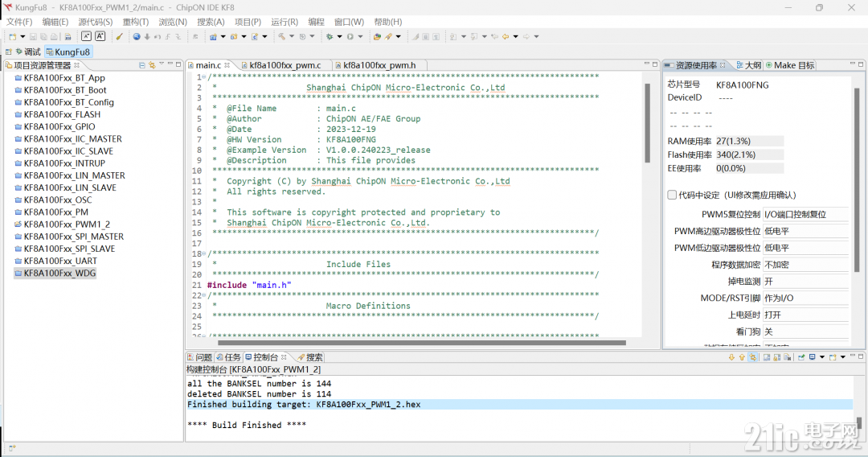Click the broom clean icon in toolbar
The width and height of the screenshot is (868, 457).
(119, 36)
